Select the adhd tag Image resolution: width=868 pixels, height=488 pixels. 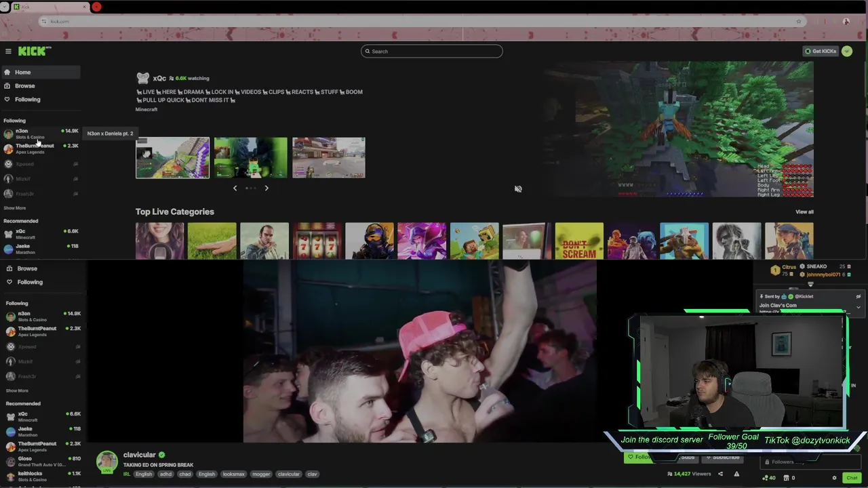[165, 474]
